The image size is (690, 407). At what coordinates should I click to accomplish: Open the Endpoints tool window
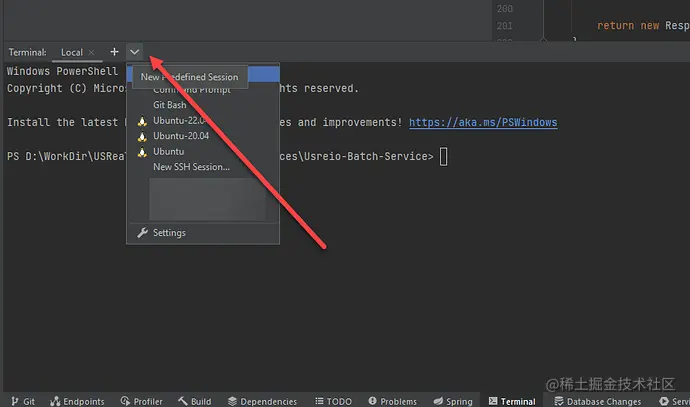pos(77,401)
